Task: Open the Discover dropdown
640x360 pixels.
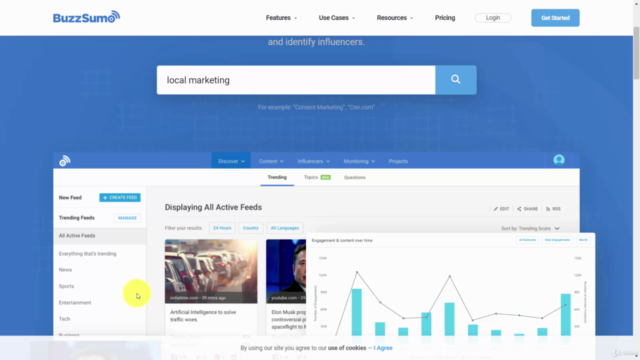Action: pos(231,161)
